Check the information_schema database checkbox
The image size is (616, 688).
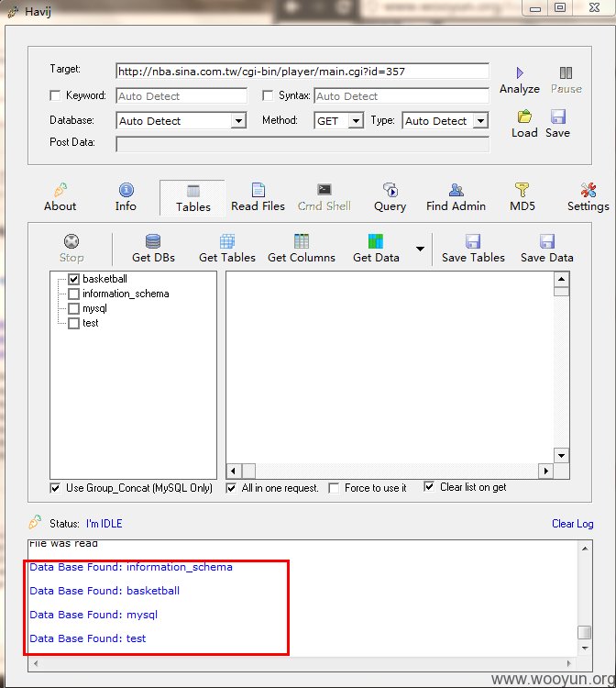73,294
